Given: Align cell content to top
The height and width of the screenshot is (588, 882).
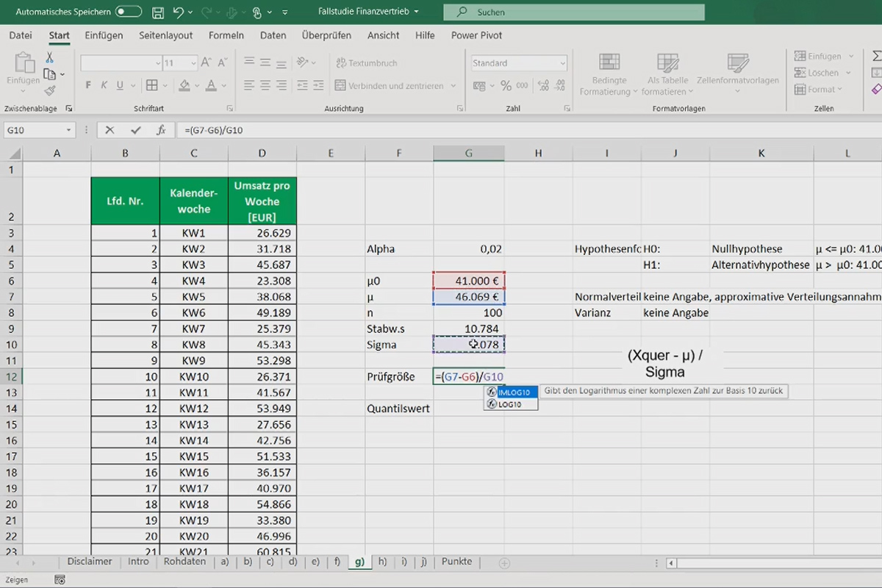Looking at the screenshot, I should pyautogui.click(x=249, y=63).
